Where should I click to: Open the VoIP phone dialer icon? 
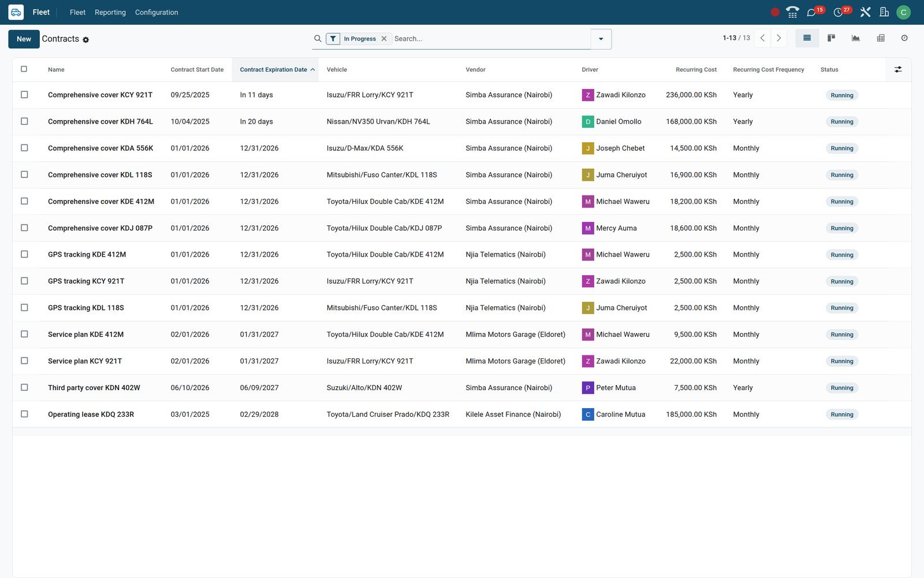(x=792, y=12)
